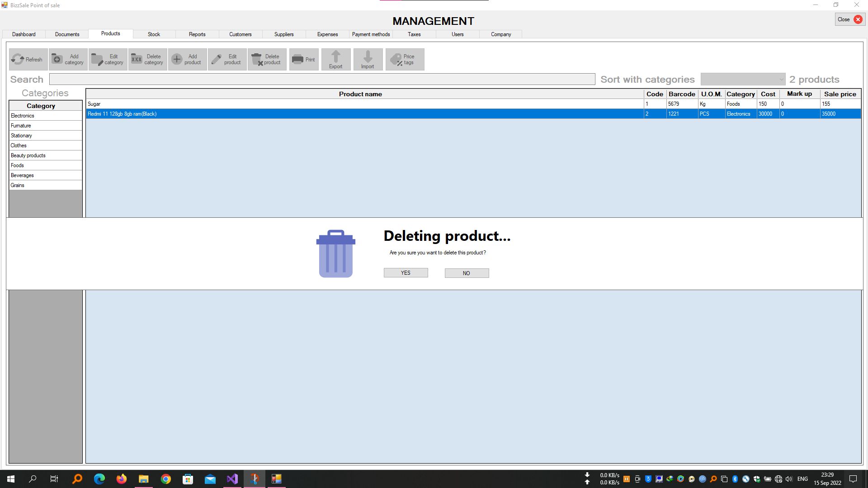Click the Print icon

point(297,59)
